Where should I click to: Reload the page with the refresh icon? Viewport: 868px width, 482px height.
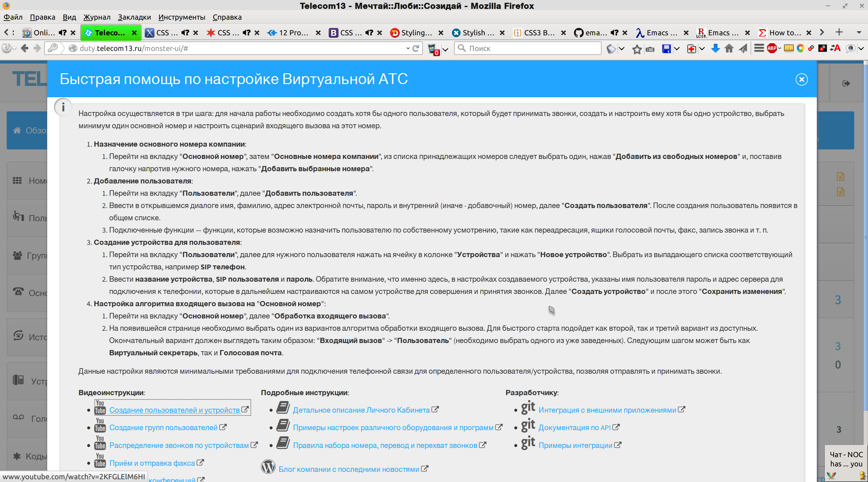coord(416,48)
